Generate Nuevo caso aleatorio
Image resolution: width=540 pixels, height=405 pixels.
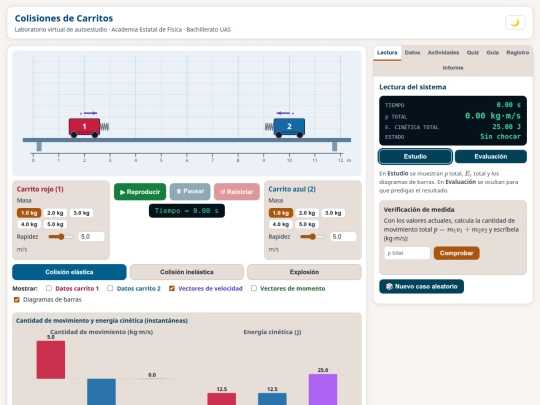click(422, 287)
